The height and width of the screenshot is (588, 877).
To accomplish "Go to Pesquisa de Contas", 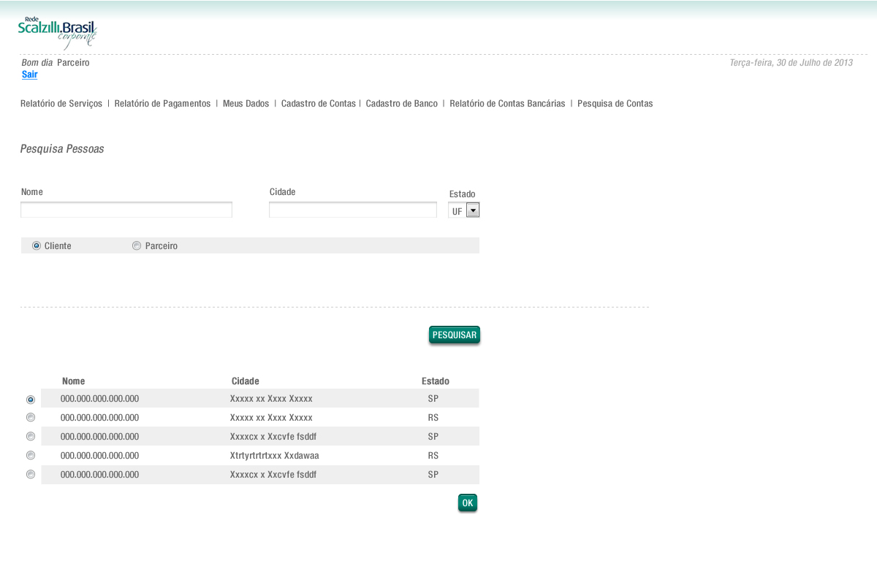I will [615, 104].
